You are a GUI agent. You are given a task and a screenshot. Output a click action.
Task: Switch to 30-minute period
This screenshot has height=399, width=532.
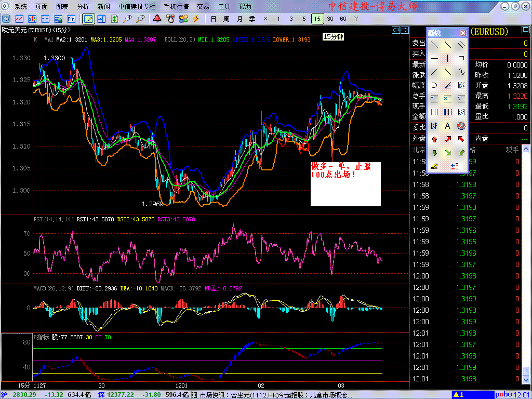330,19
